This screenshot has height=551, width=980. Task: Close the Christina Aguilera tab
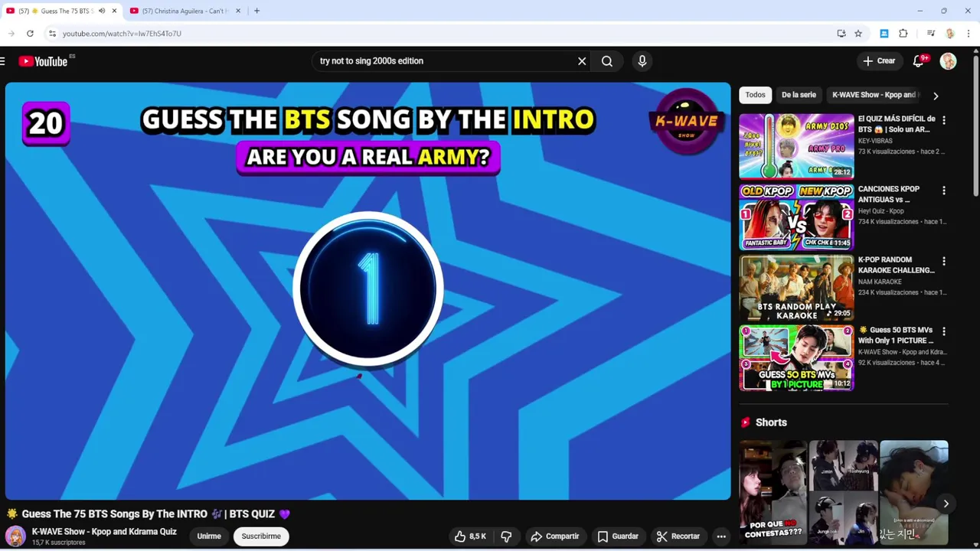point(238,11)
